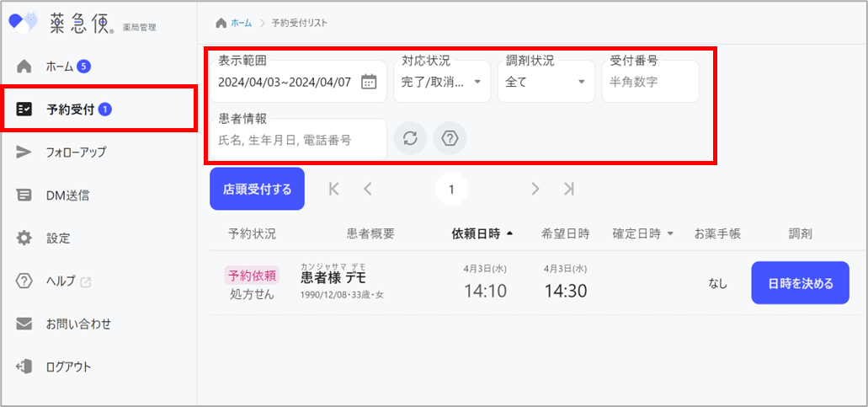
Task: Jump to the last page arrow
Action: click(569, 190)
